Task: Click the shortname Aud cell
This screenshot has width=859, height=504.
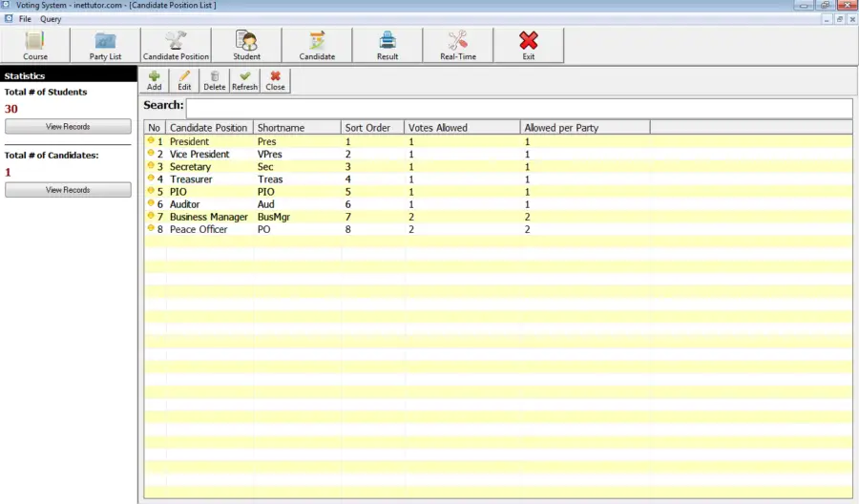Action: 265,204
